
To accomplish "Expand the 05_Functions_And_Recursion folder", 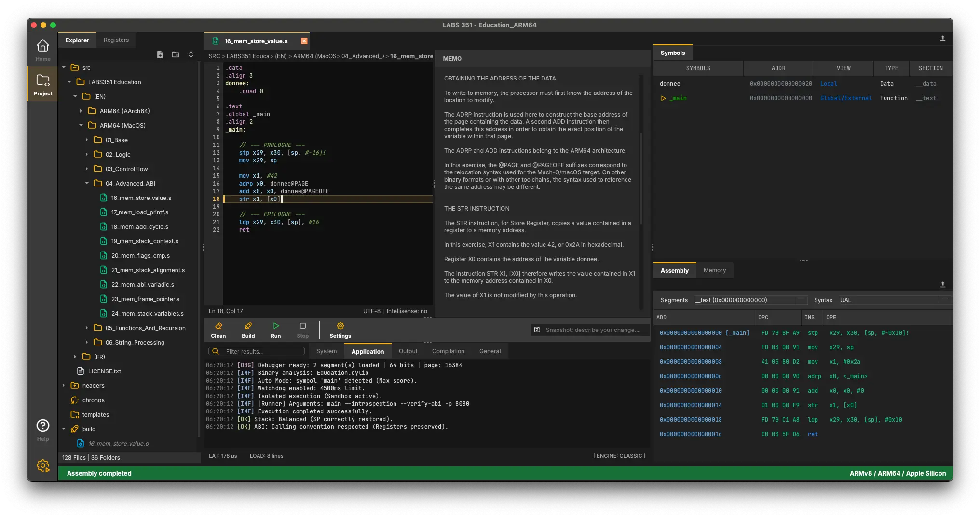I will [87, 328].
